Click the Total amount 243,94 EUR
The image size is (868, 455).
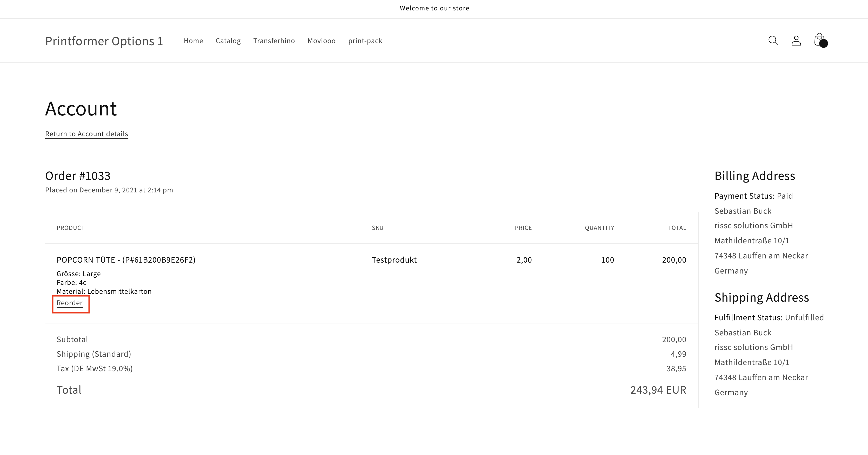pyautogui.click(x=658, y=390)
